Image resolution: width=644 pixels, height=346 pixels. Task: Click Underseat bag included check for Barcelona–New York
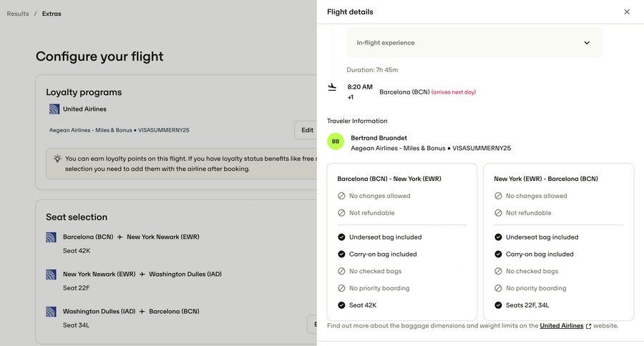point(341,237)
